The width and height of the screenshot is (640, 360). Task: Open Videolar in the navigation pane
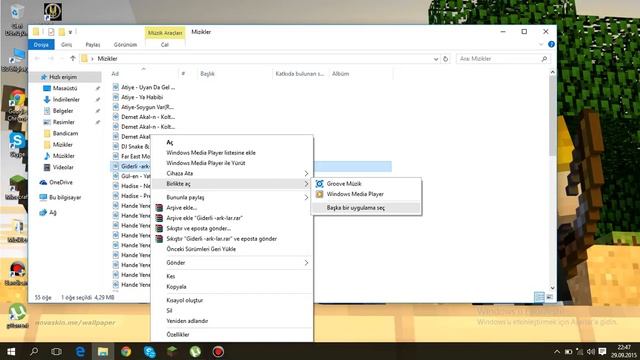63,167
